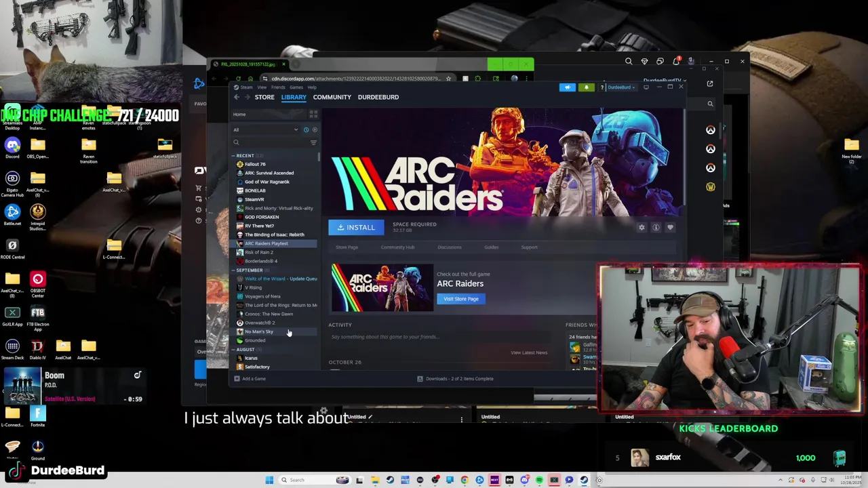This screenshot has width=868, height=488.
Task: Toggle sort by recent activity clock icon
Action: (x=306, y=129)
